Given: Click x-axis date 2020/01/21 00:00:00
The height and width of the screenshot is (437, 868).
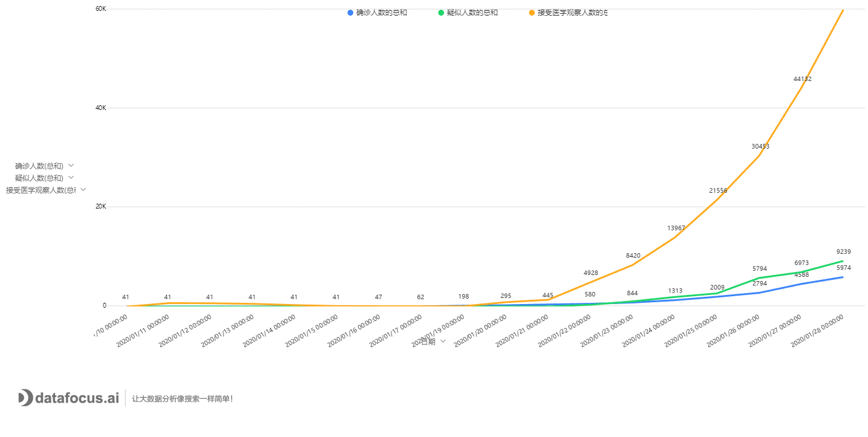Looking at the screenshot, I should (x=523, y=330).
